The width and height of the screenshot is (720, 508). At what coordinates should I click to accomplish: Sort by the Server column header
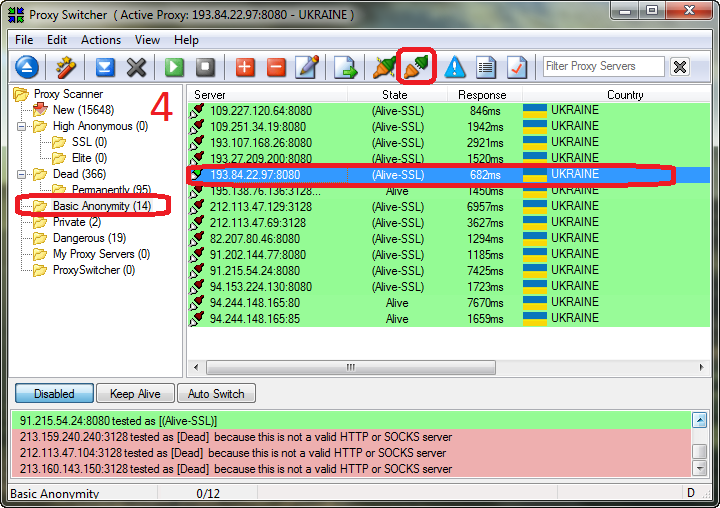[267, 95]
